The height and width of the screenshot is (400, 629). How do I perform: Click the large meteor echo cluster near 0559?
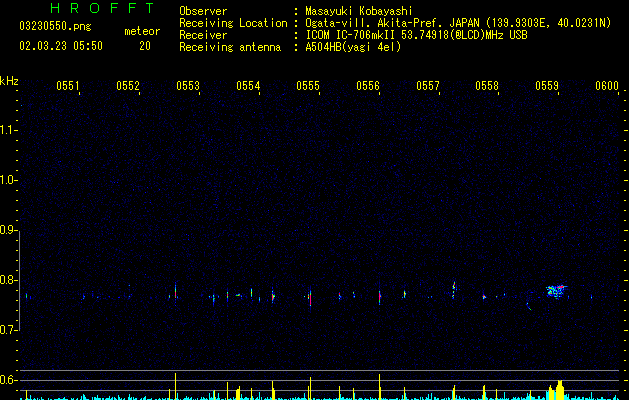pos(557,292)
